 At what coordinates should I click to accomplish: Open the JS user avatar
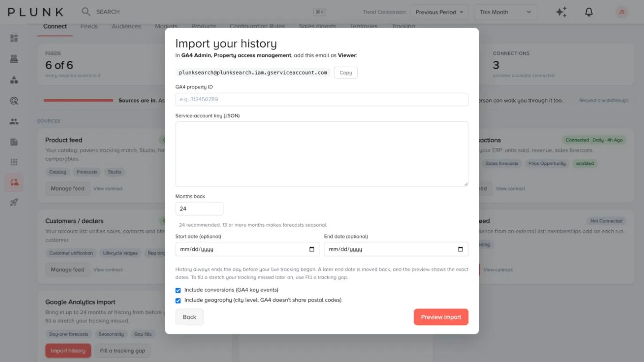621,12
